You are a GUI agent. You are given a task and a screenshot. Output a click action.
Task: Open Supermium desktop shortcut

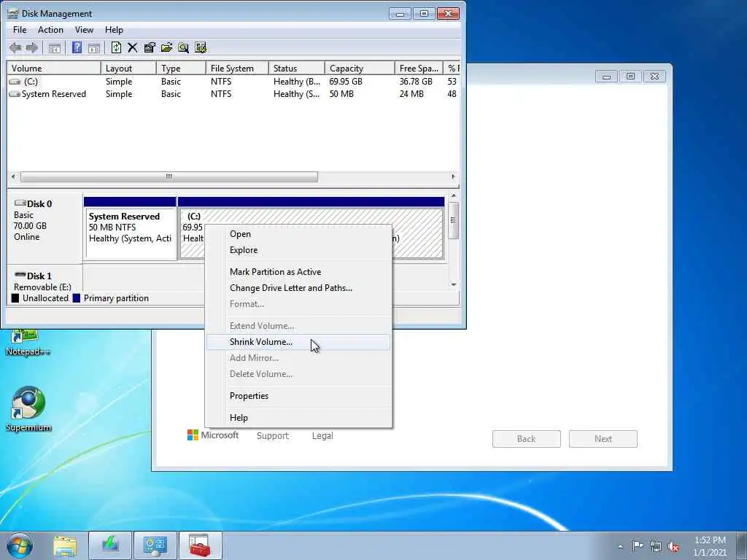pos(28,408)
